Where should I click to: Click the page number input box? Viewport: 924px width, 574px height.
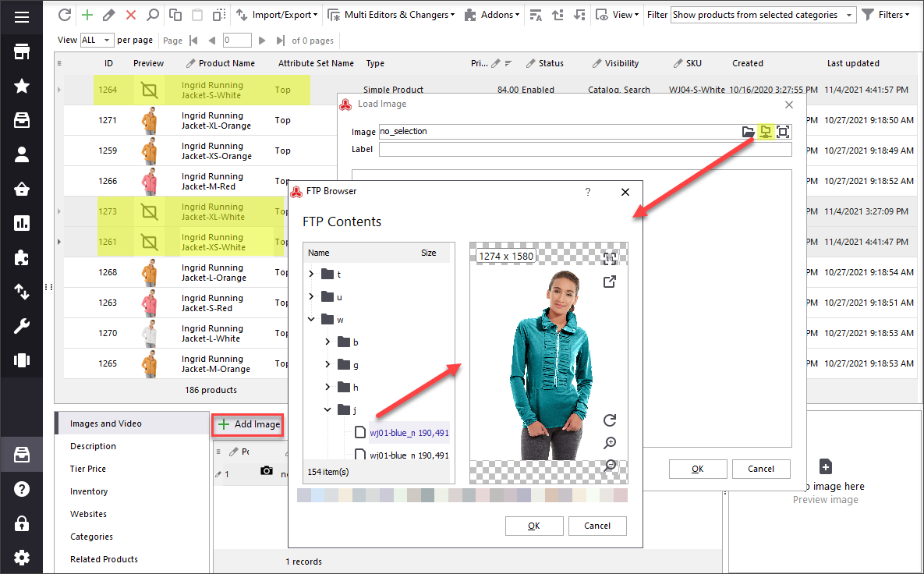click(x=237, y=41)
